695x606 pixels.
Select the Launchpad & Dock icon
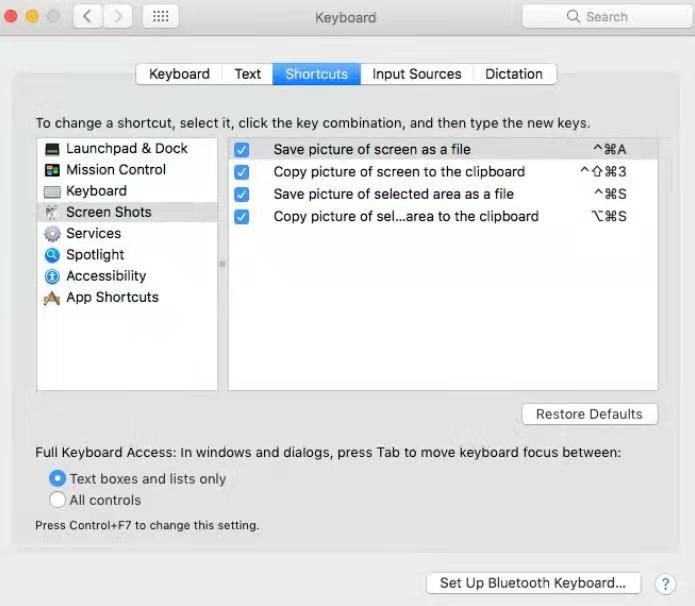pos(52,149)
